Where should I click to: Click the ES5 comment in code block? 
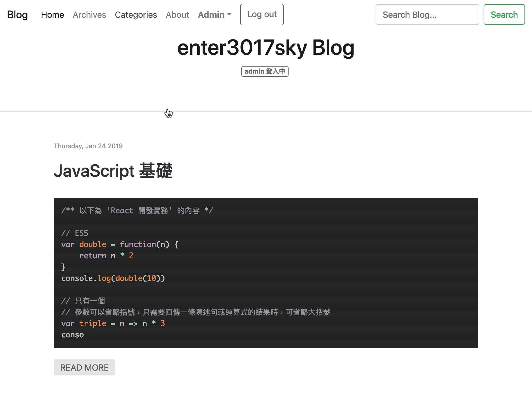pyautogui.click(x=75, y=233)
